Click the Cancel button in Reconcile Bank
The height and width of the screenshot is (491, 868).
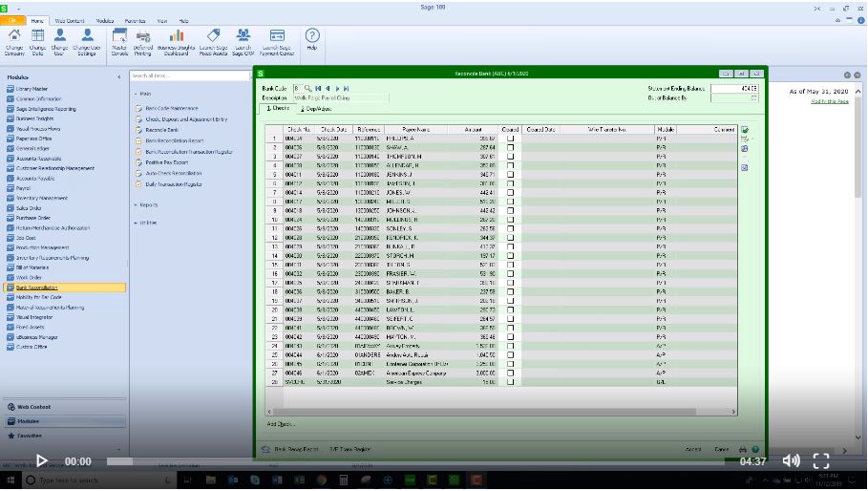tap(721, 450)
